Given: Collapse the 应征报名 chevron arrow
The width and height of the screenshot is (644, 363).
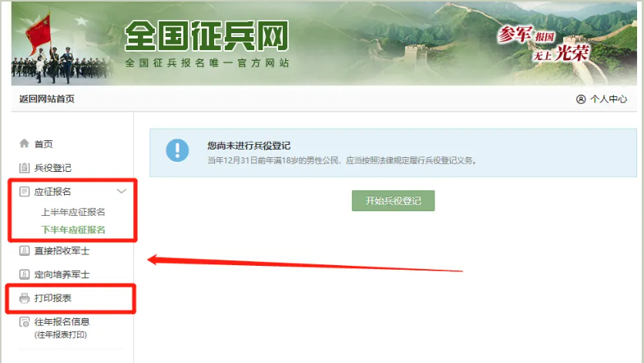Looking at the screenshot, I should point(121,191).
